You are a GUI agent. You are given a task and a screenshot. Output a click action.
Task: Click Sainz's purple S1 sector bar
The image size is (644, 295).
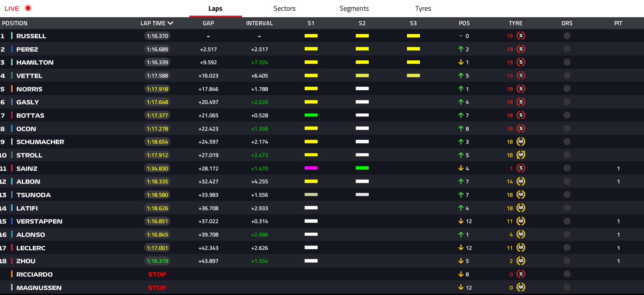[x=311, y=168]
